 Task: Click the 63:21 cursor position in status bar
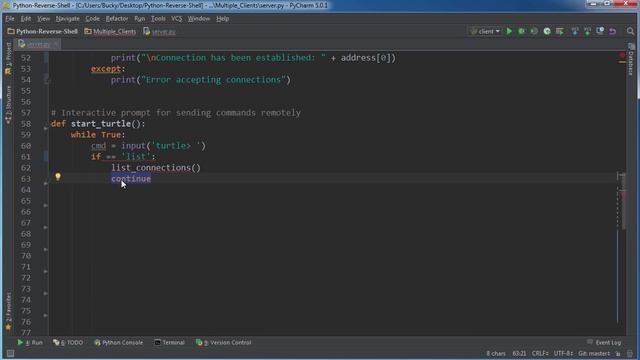tap(519, 353)
